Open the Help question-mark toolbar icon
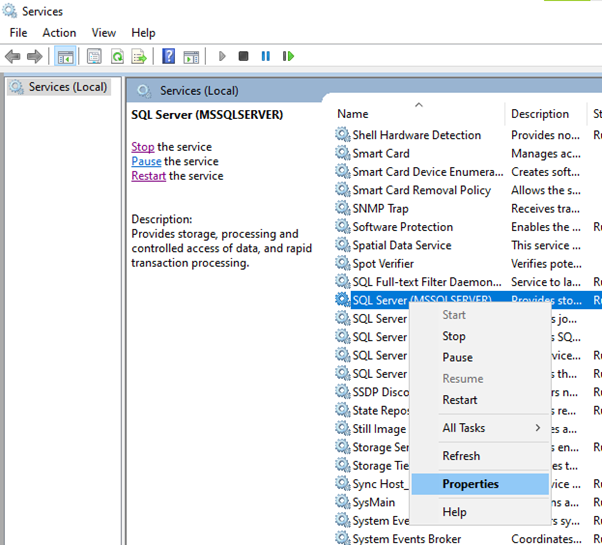Image resolution: width=602 pixels, height=545 pixels. click(168, 56)
